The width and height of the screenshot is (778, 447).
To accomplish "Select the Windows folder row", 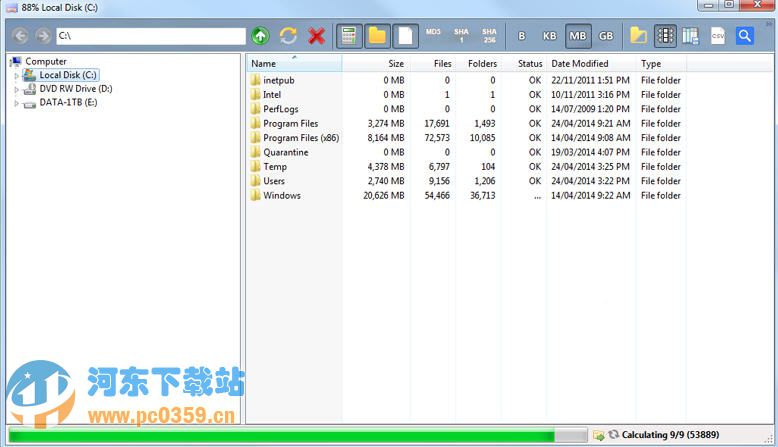I will pos(466,195).
